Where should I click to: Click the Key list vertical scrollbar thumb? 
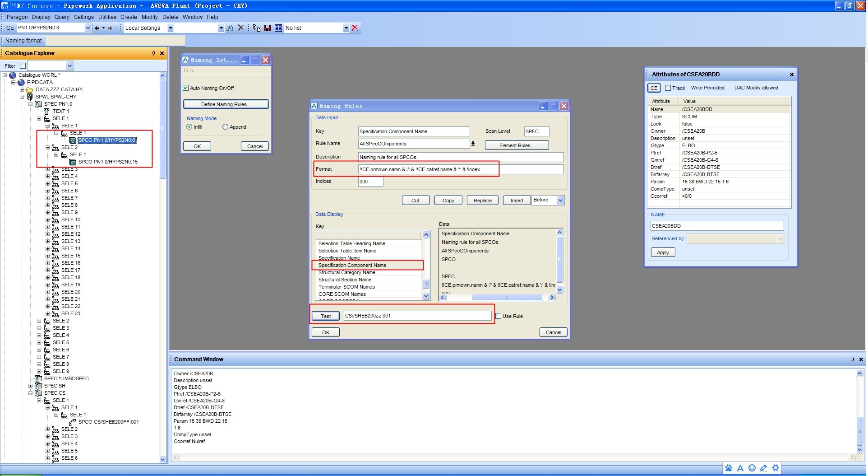[426, 284]
